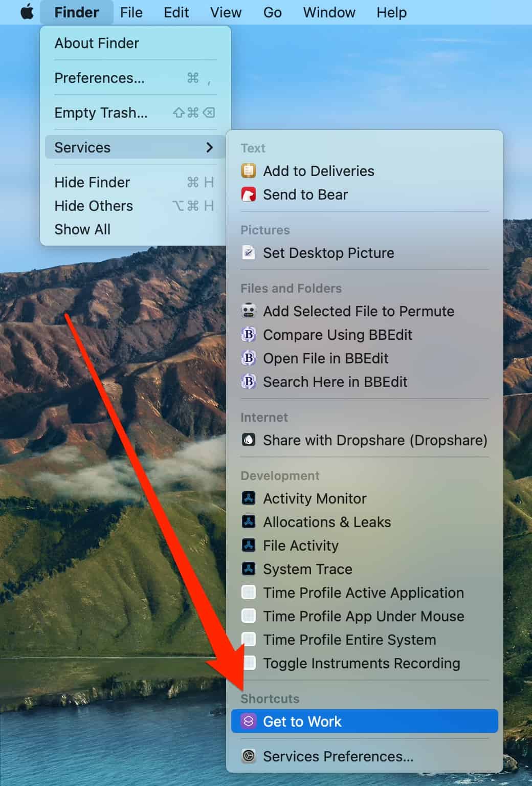Open Services Preferences…
Viewport: 532px width, 786px height.
tap(364, 756)
